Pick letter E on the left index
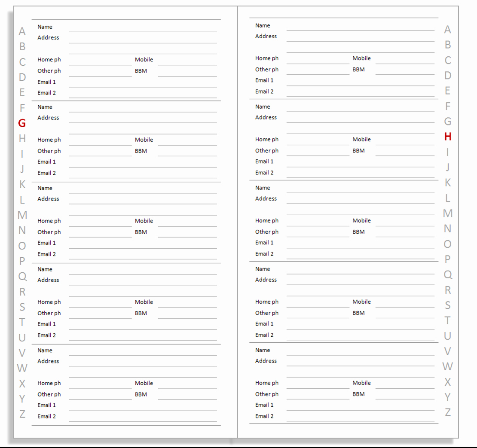The height and width of the screenshot is (448, 477). (22, 92)
